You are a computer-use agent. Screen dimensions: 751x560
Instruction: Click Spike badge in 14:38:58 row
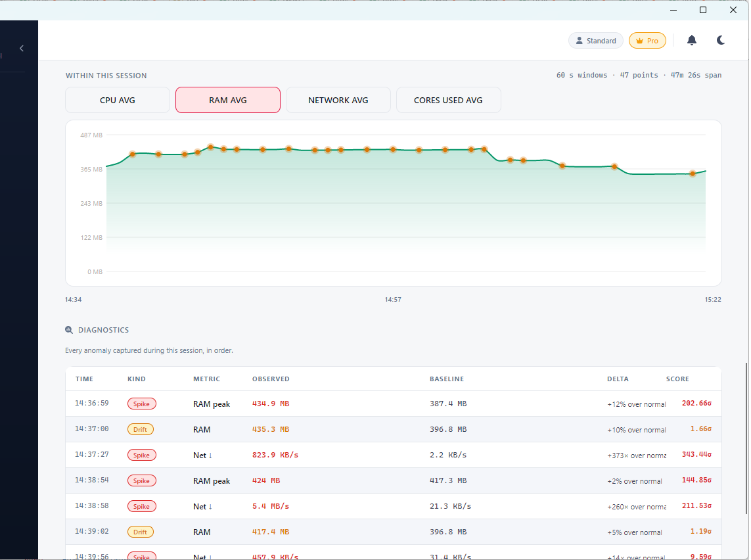point(142,506)
